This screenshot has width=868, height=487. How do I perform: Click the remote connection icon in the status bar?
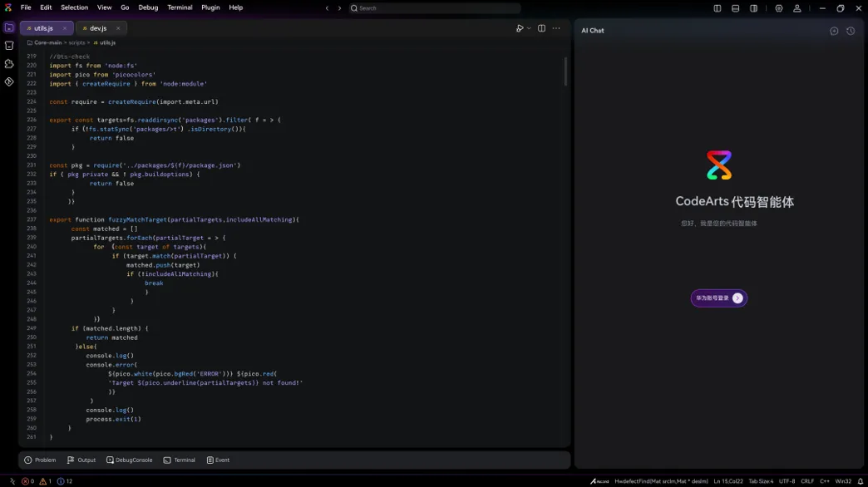point(12,481)
